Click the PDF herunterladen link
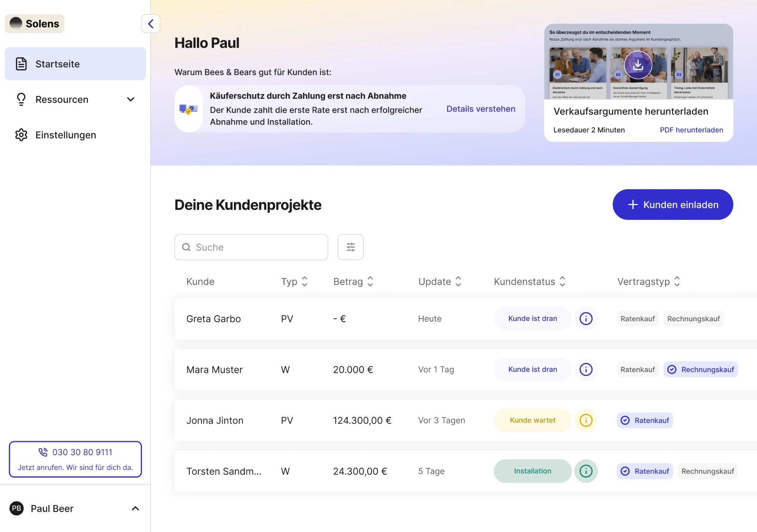This screenshot has height=532, width=757. click(x=691, y=130)
